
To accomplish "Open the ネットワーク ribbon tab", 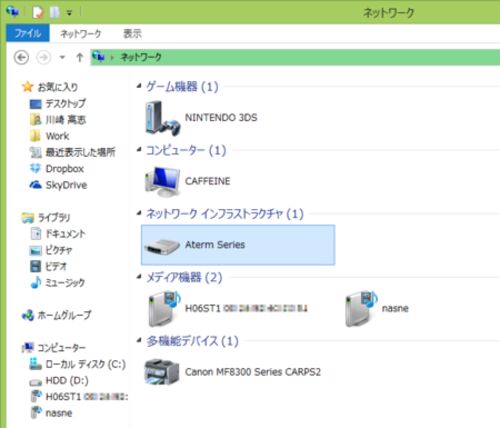I will coord(81,33).
